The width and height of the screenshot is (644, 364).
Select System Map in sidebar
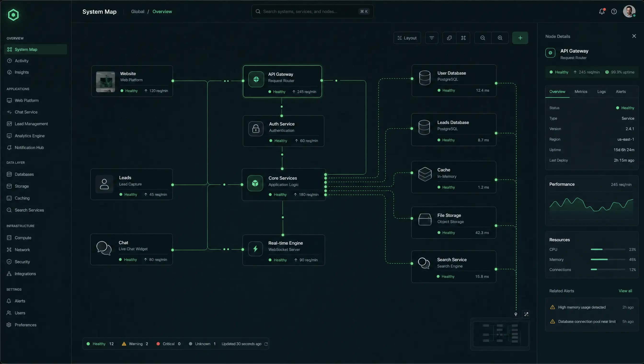pyautogui.click(x=35, y=50)
